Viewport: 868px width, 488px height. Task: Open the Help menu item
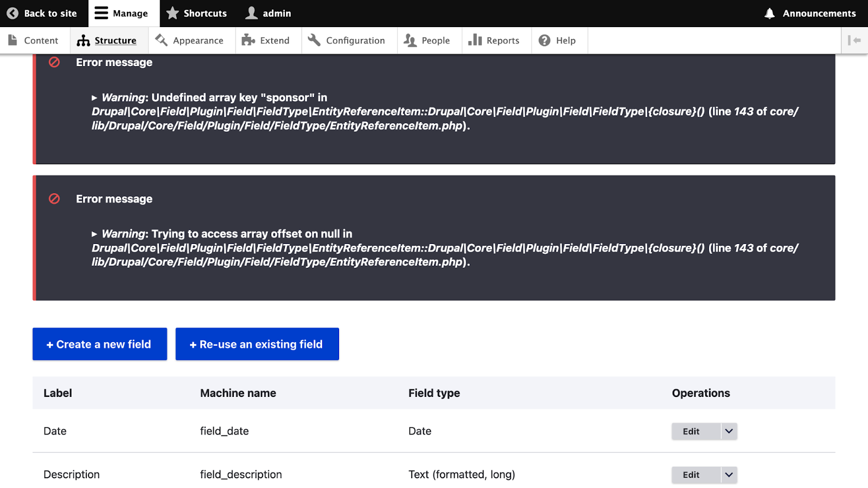click(x=558, y=41)
